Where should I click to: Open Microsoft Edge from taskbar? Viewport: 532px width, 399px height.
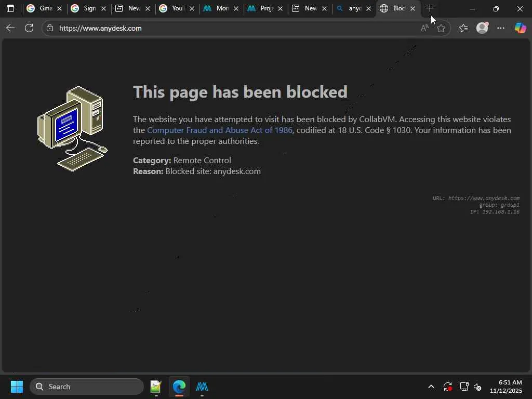pyautogui.click(x=179, y=387)
